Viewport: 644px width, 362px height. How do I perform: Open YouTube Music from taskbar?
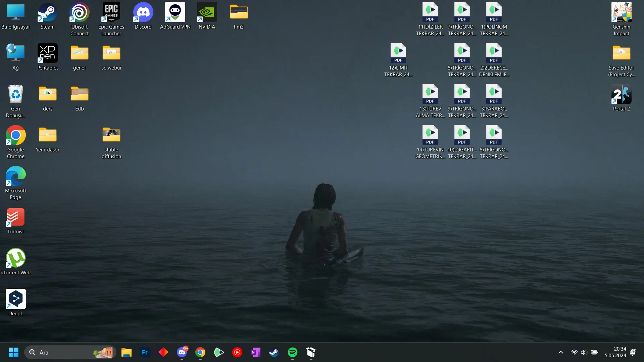[x=237, y=352]
